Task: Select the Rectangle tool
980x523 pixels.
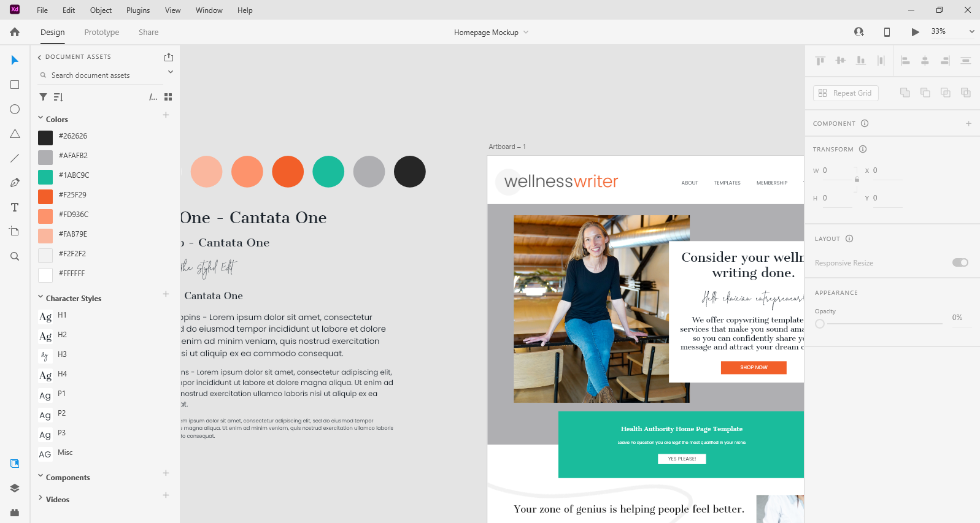Action: [15, 85]
